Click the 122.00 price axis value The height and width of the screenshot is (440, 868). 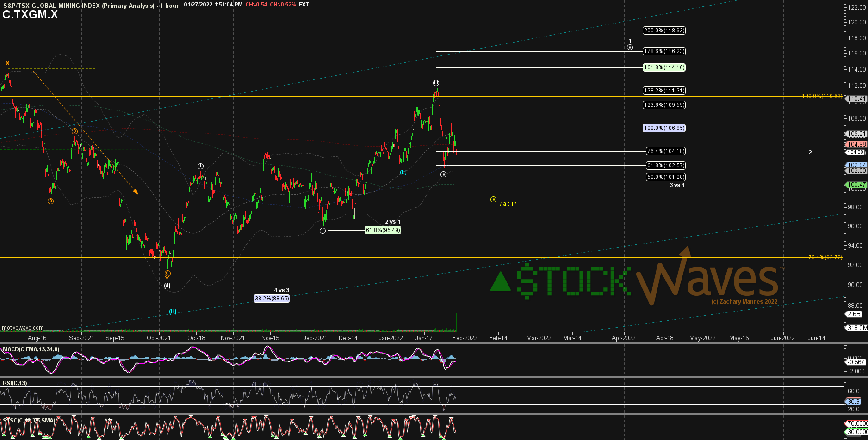[857, 7]
